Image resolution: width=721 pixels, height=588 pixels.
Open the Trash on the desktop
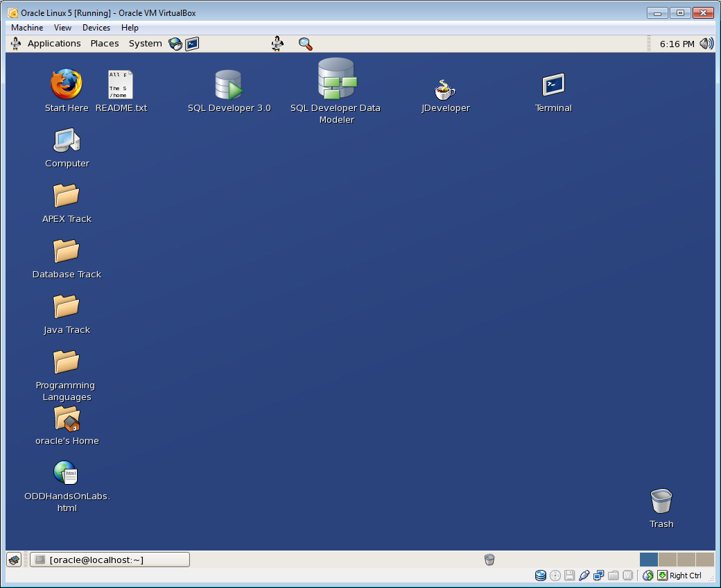coord(661,501)
